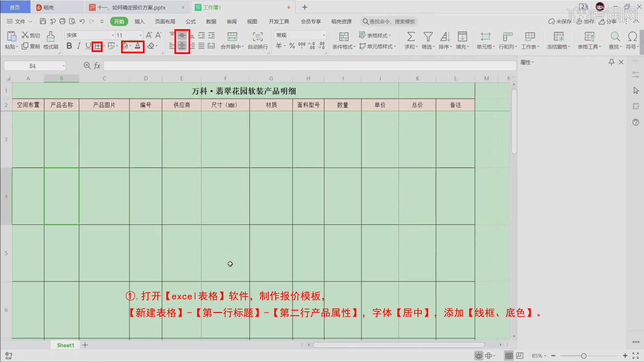Click the Sort (排序) icon
This screenshot has width=644, height=362.
445,36
